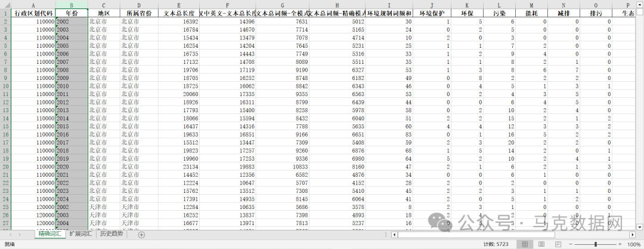
Task: Click the 100% zoom level indicator
Action: (634, 244)
